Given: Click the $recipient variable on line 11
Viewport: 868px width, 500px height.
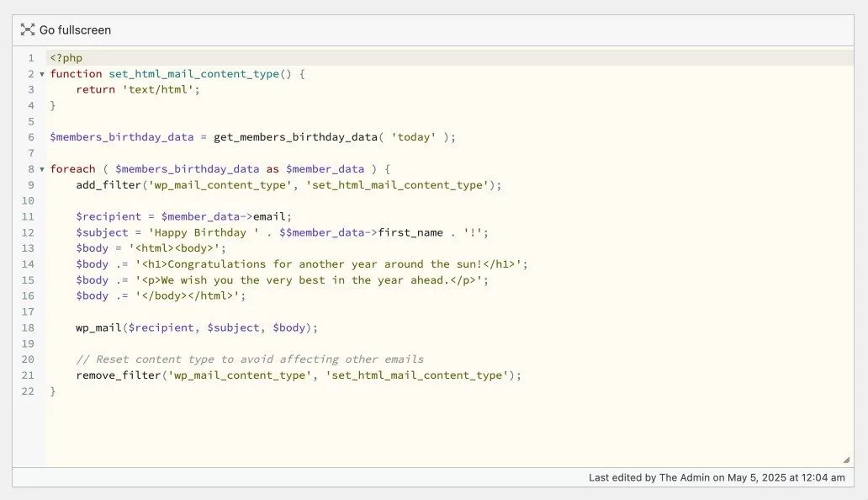Looking at the screenshot, I should pos(108,216).
